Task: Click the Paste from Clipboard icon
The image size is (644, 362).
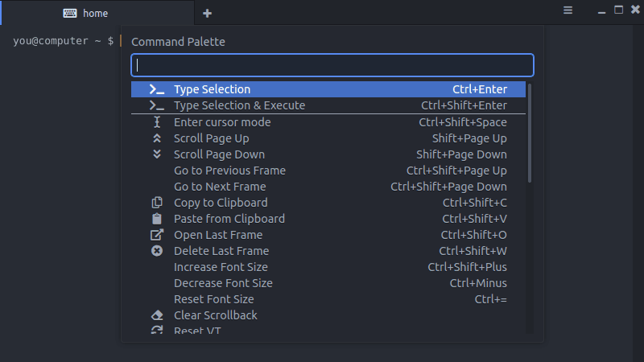Action: 157,219
